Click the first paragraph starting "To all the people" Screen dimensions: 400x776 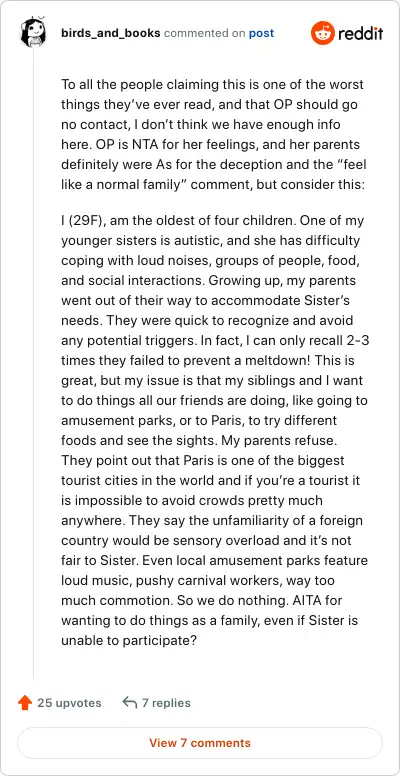click(214, 135)
